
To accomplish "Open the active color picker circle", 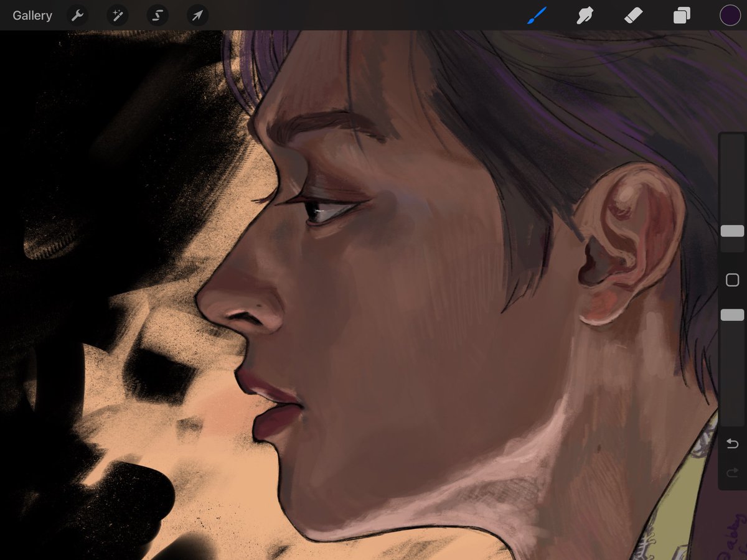I will (x=730, y=16).
